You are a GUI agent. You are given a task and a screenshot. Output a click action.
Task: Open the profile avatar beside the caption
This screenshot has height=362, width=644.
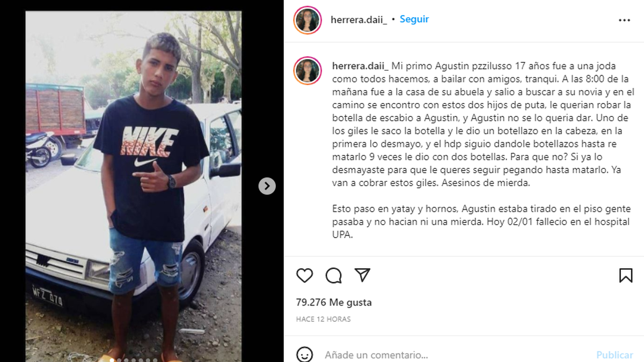pyautogui.click(x=308, y=71)
